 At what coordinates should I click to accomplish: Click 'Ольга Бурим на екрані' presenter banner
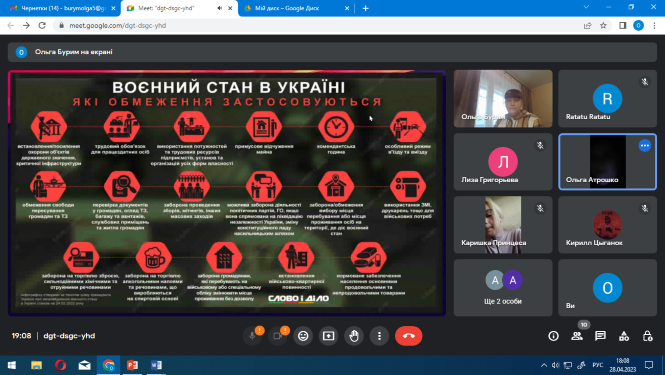point(332,52)
